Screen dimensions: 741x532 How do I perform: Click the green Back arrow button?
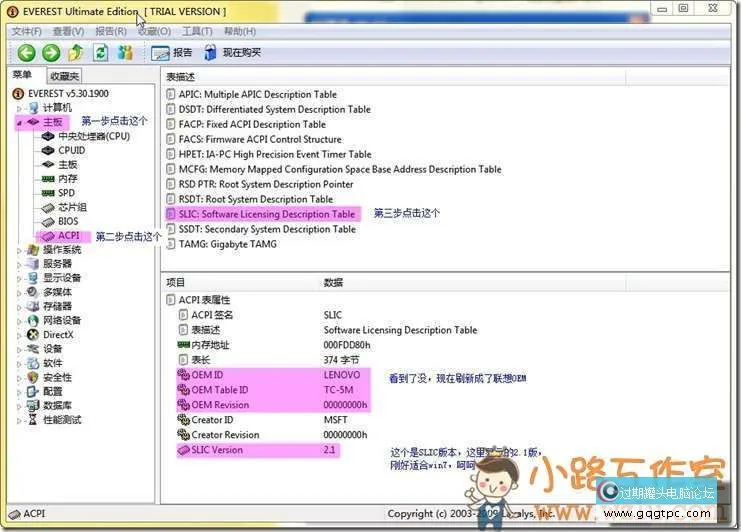[x=26, y=53]
